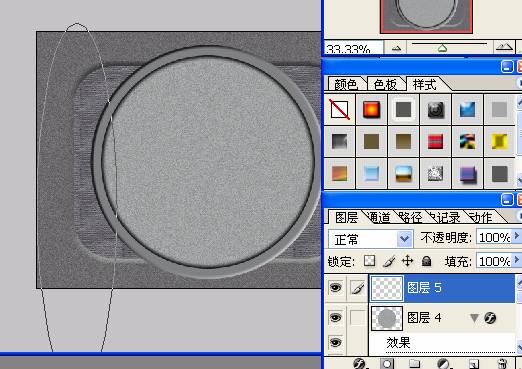Switch to the 通道 tab
522x369 pixels.
point(379,218)
